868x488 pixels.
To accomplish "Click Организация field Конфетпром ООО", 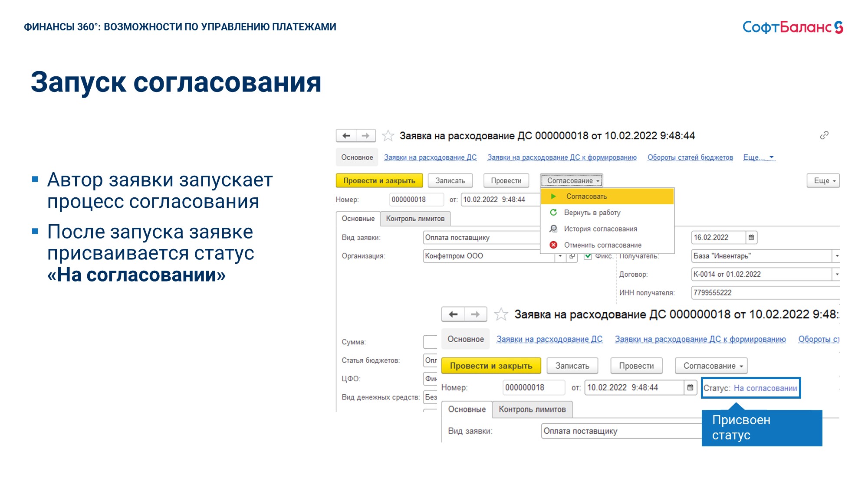I will 489,256.
